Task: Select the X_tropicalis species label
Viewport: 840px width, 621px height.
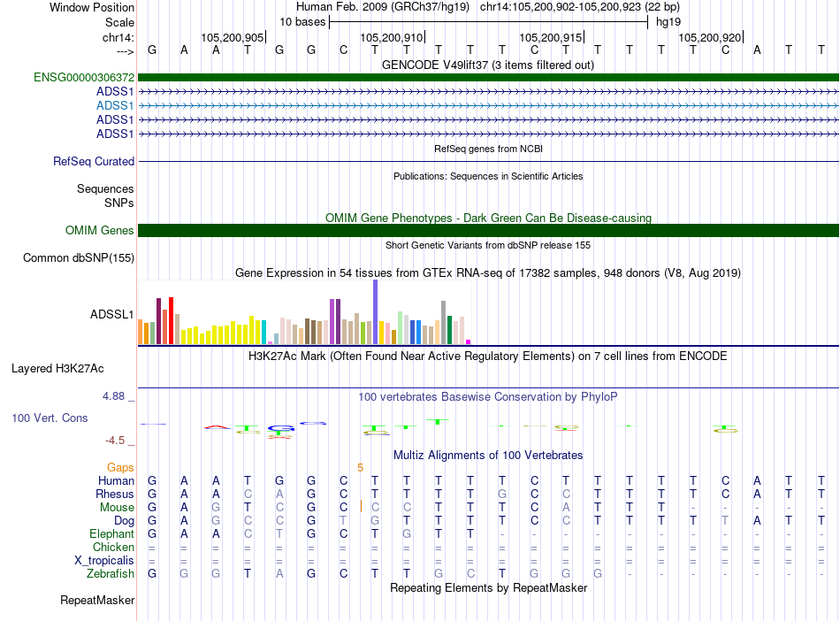Action: 104,561
